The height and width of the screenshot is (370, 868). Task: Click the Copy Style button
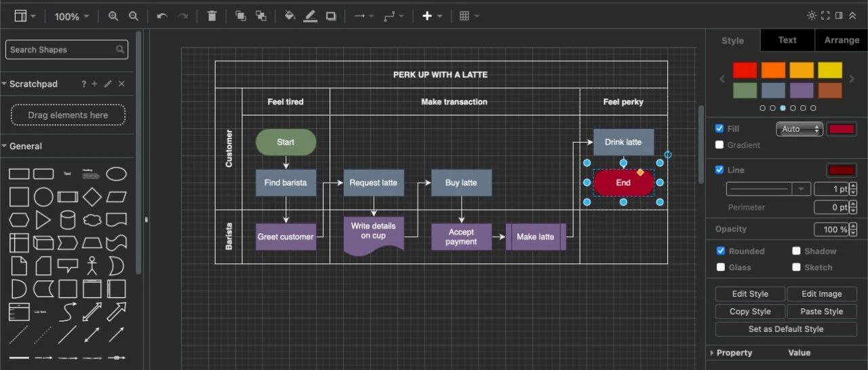click(x=750, y=312)
